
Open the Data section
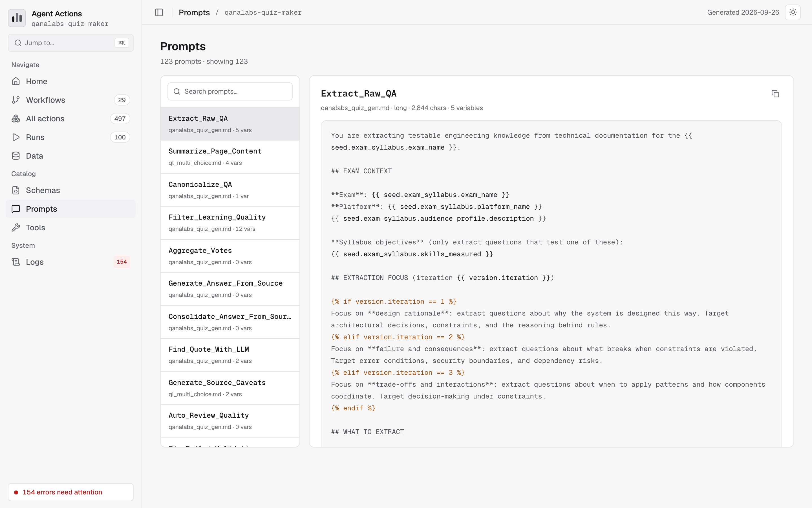click(71, 156)
